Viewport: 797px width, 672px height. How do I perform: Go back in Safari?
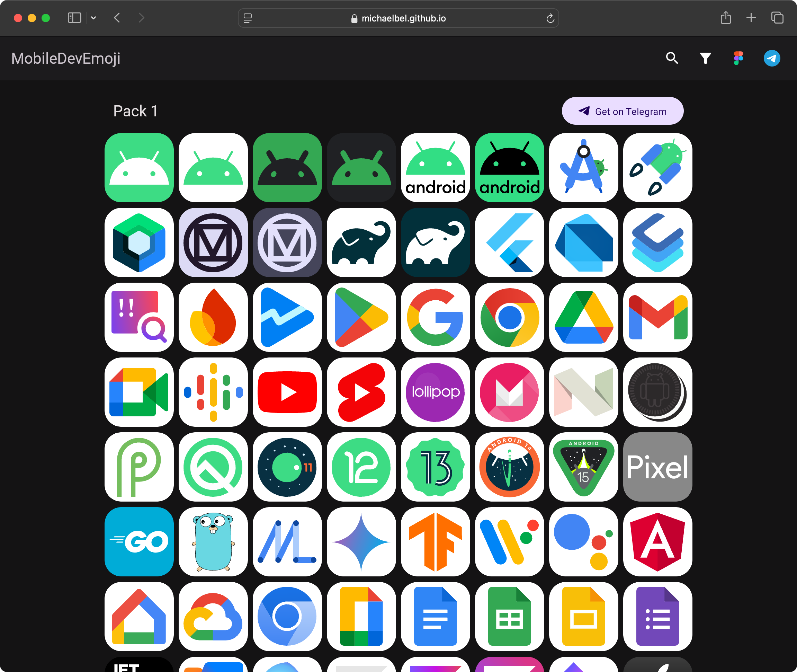[117, 18]
